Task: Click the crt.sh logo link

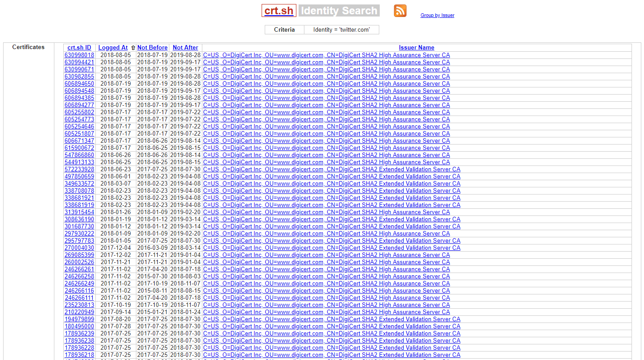Action: pyautogui.click(x=279, y=11)
